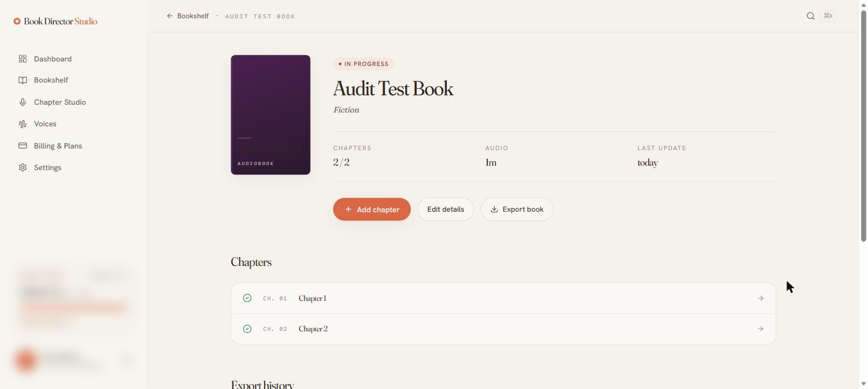
Task: Click the blurred user avatar in sidebar
Action: [x=26, y=360]
